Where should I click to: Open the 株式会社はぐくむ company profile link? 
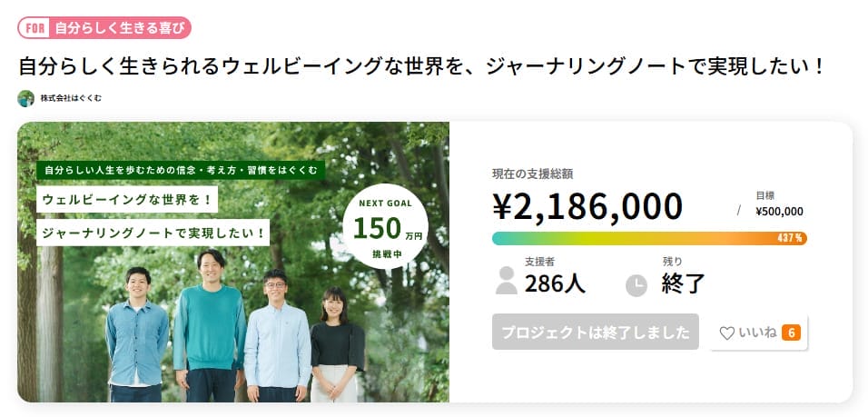70,98
